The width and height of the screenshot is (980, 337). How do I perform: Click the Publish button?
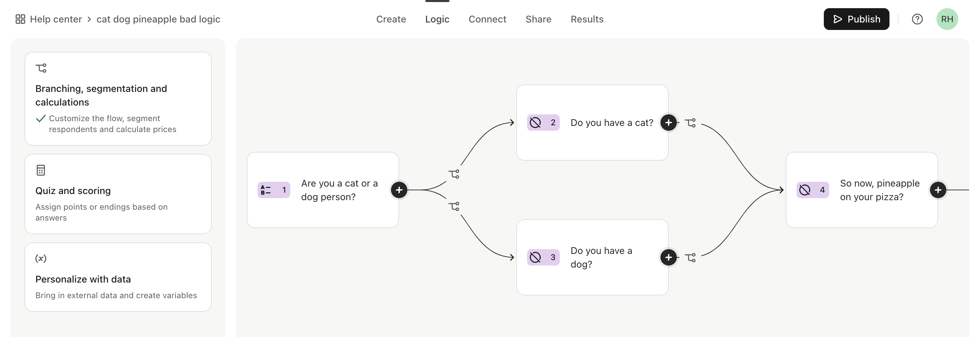tap(856, 19)
